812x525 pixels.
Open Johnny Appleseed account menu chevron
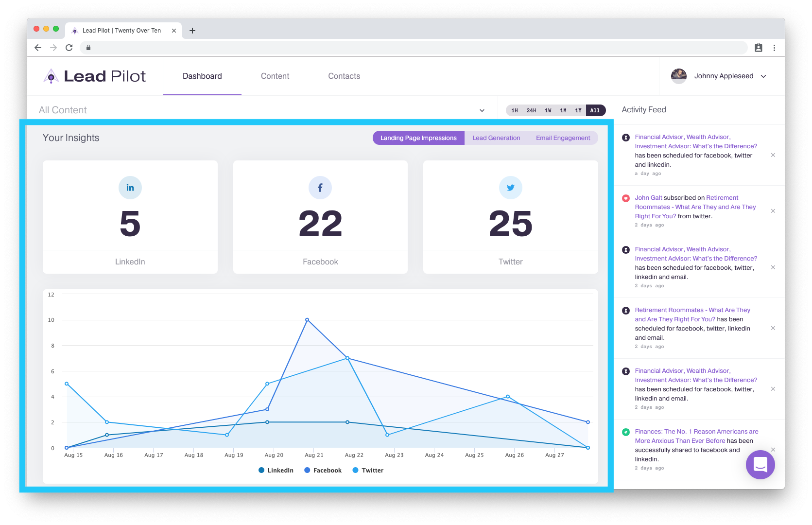(763, 76)
